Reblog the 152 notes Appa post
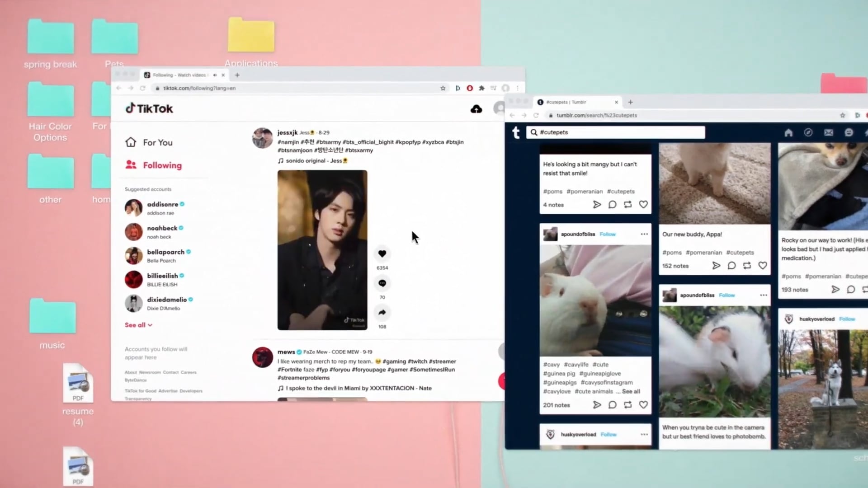868x488 pixels. point(747,266)
